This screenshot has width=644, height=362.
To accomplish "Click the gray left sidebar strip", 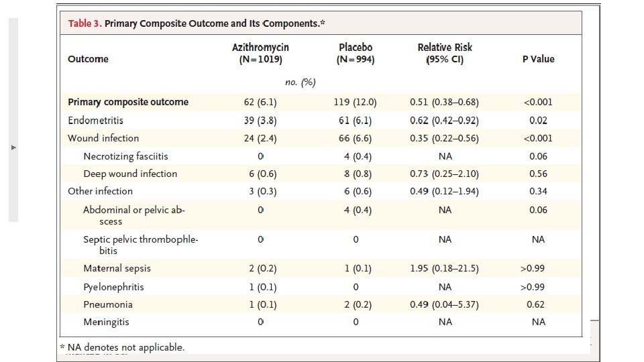I will (13, 120).
